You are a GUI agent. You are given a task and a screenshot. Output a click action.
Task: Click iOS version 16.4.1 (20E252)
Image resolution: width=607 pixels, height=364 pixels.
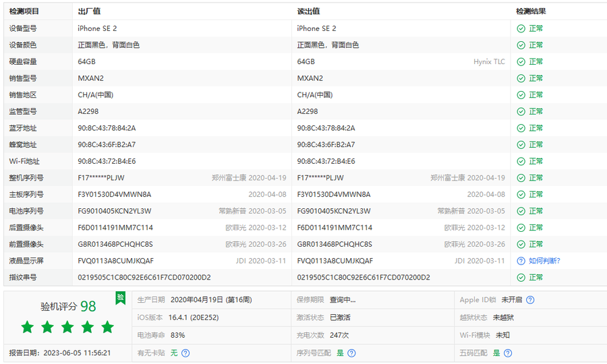[194, 317]
